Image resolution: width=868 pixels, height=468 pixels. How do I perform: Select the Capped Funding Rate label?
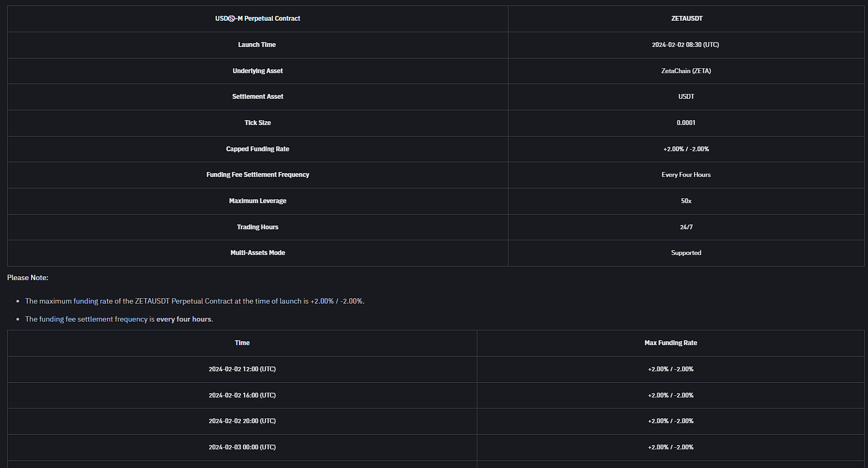point(258,149)
